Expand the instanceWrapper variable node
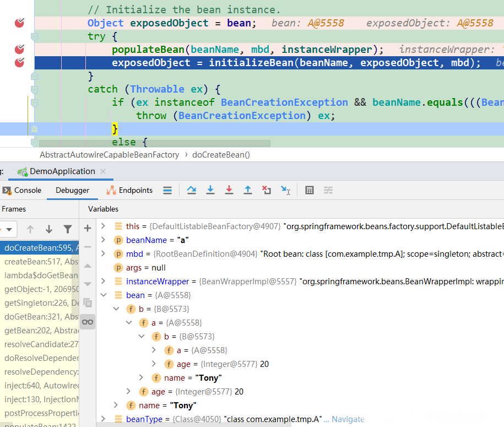 (103, 281)
